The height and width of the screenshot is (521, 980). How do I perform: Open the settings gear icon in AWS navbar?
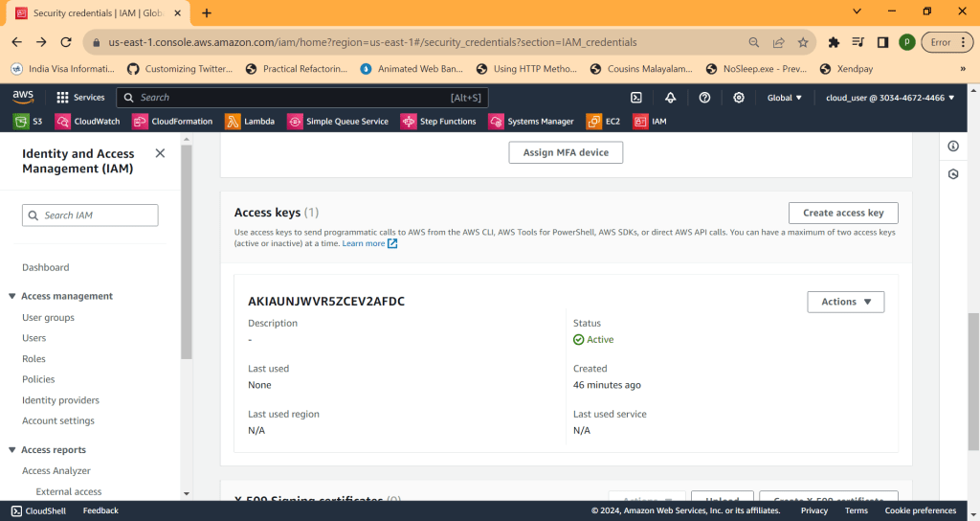739,98
